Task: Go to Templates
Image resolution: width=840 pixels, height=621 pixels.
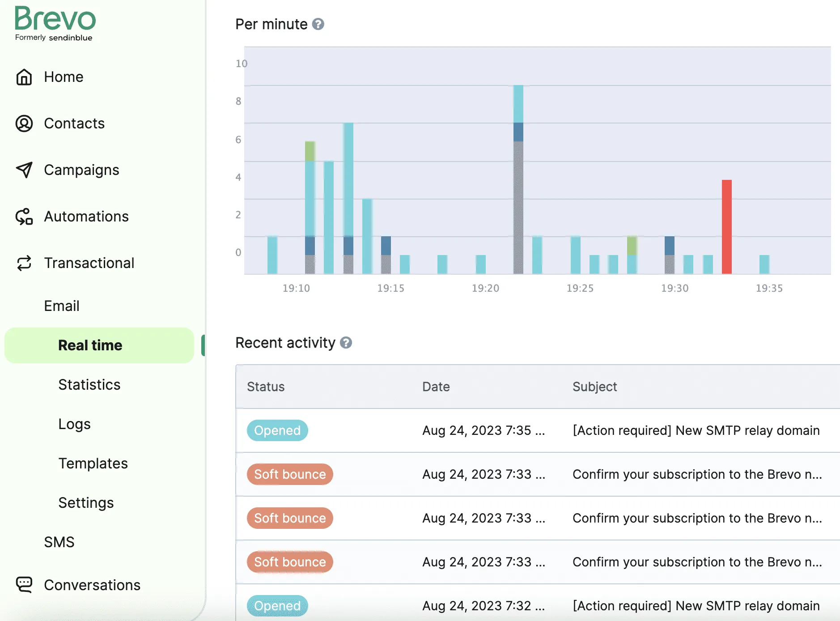Action: click(93, 464)
